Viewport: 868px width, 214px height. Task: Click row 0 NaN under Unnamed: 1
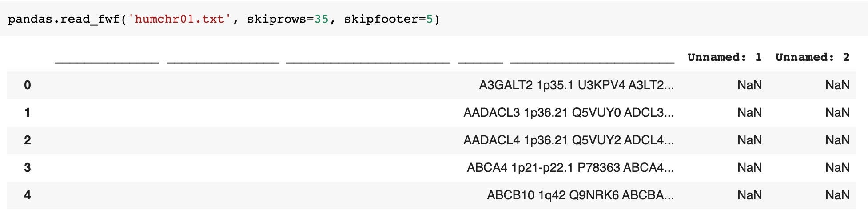[x=749, y=85]
